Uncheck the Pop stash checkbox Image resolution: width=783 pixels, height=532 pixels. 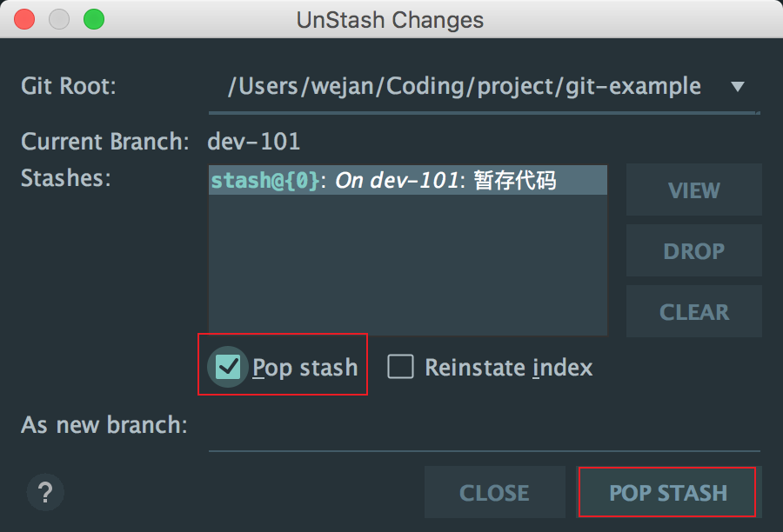click(227, 367)
